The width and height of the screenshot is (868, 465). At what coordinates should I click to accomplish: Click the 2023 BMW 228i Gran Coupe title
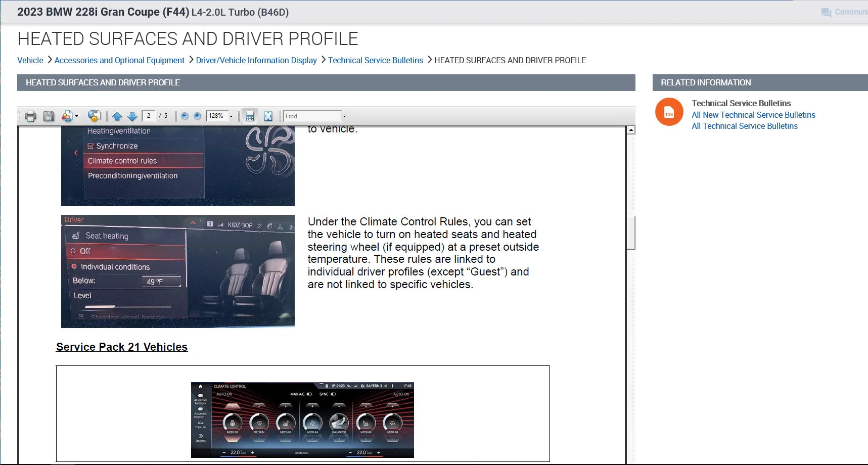click(153, 12)
